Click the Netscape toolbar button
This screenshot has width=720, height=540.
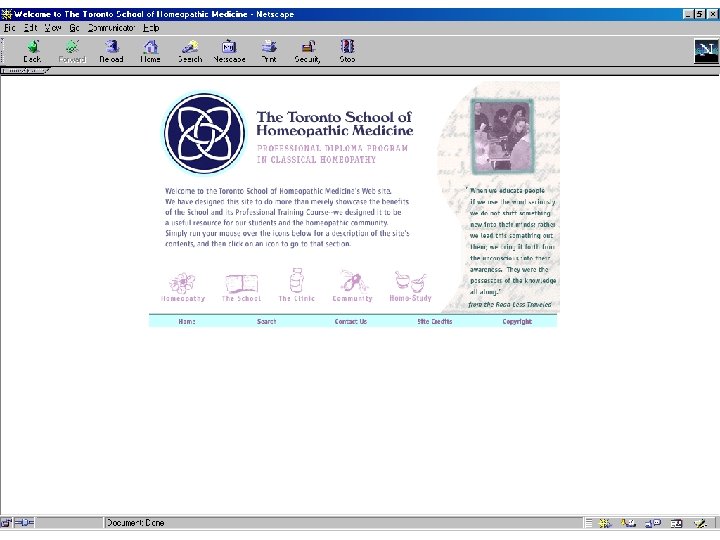pos(229,51)
